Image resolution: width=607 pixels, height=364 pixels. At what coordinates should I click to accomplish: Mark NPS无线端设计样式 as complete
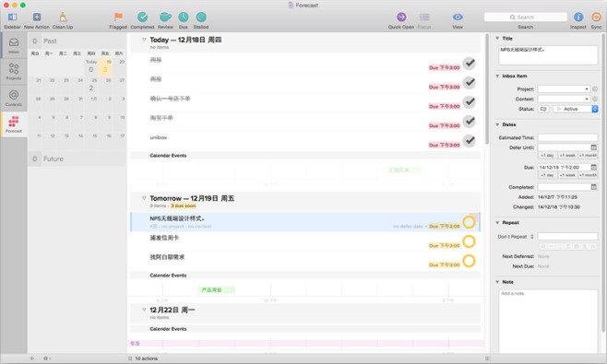point(469,222)
